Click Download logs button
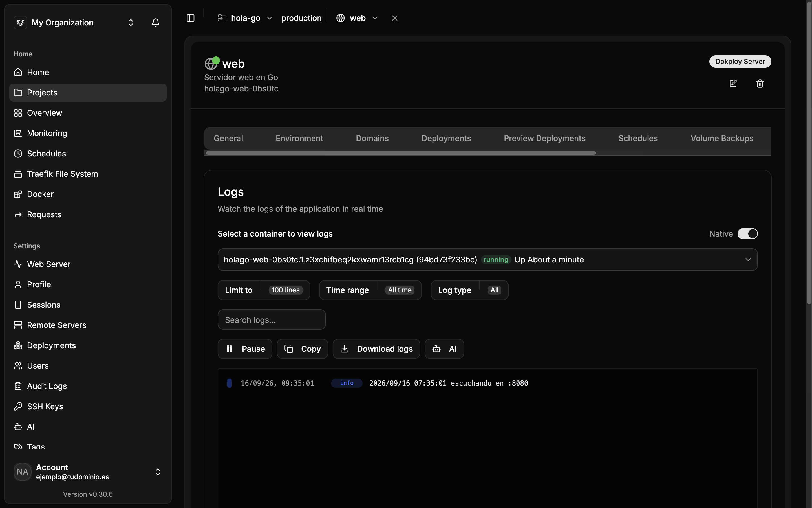The width and height of the screenshot is (812, 508). click(376, 349)
